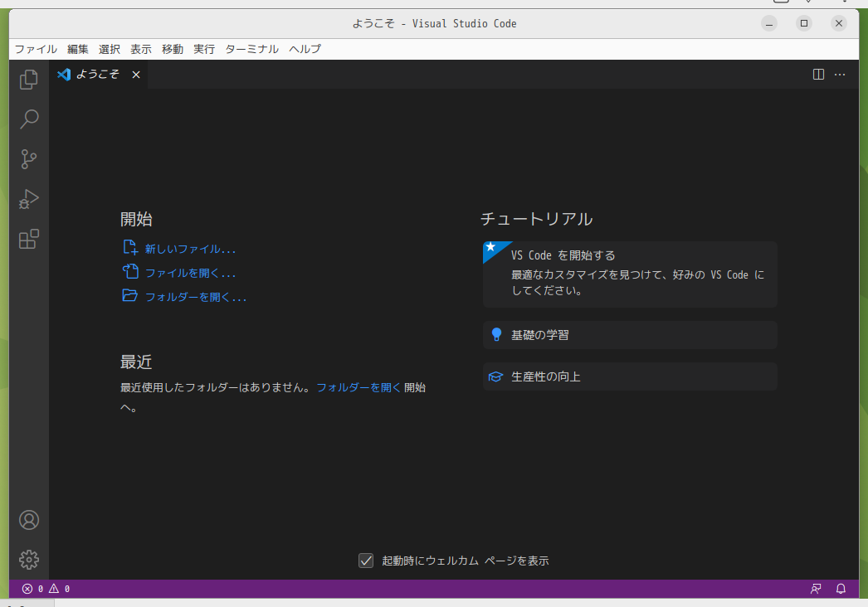Viewport: 868px width, 607px height.
Task: Open the 実行 menu
Action: (x=204, y=49)
